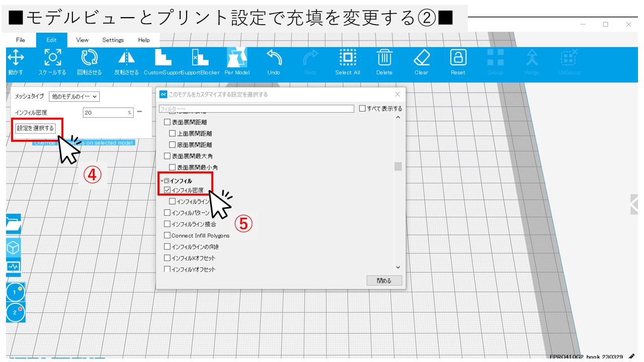Click the settings list scrollbar thumb
644x362 pixels.
click(x=398, y=166)
